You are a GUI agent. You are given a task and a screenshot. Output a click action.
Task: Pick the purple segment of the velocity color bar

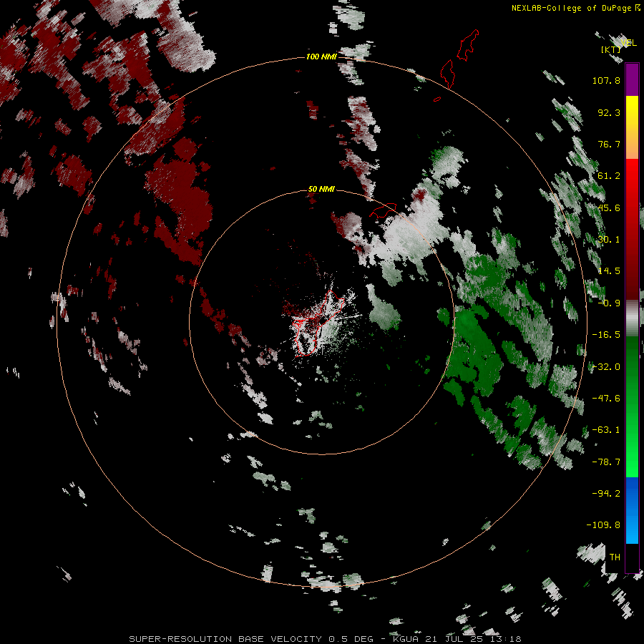632,79
